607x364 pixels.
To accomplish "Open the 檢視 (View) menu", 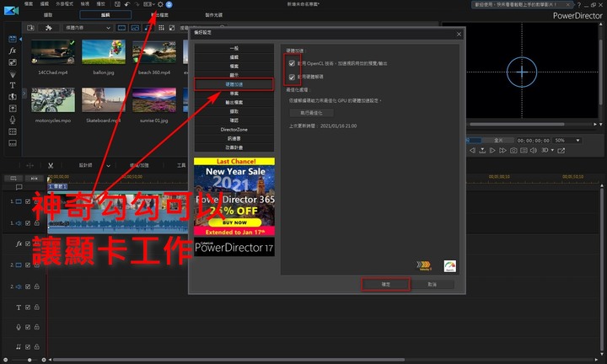I will coord(85,4).
